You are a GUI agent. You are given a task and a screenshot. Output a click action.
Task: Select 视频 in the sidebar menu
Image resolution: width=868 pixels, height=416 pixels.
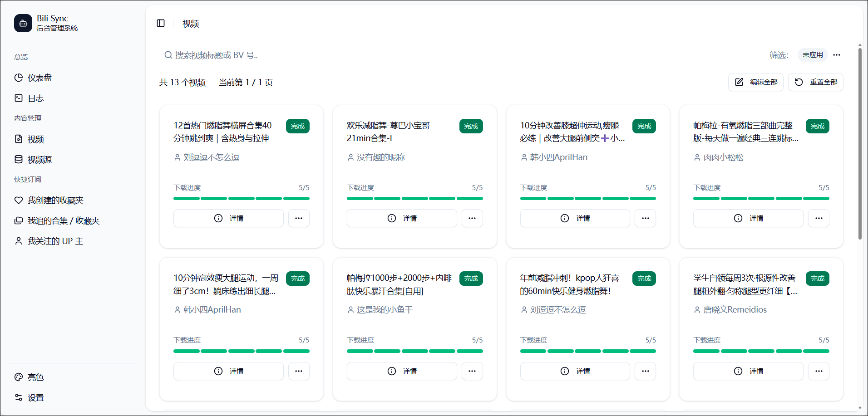click(35, 139)
